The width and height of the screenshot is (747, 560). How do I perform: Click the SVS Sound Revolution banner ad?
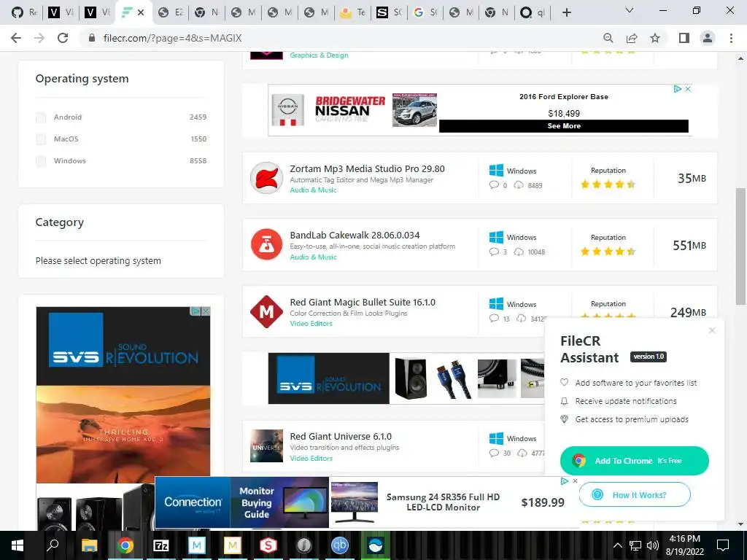coord(406,378)
